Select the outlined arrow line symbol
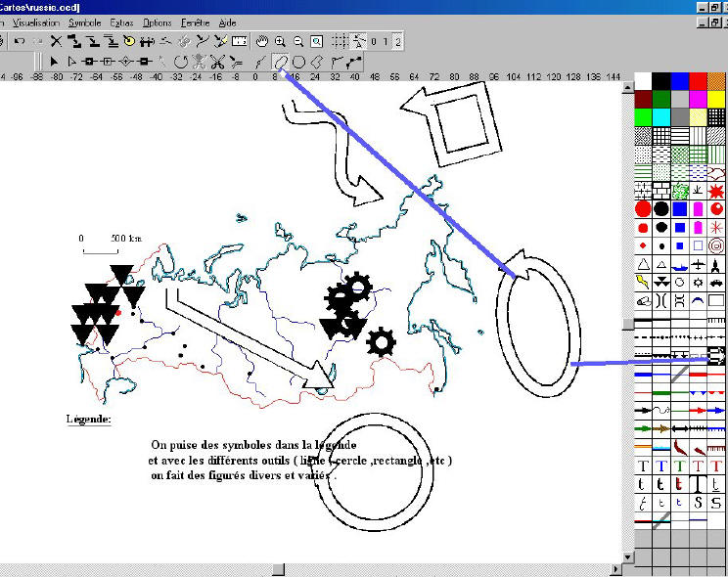The image size is (728, 577). (x=716, y=354)
